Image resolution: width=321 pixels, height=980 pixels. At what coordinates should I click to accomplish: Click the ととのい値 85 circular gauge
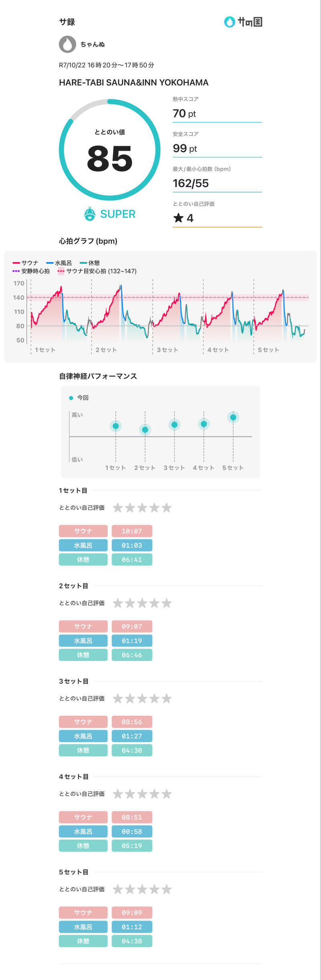click(x=110, y=150)
